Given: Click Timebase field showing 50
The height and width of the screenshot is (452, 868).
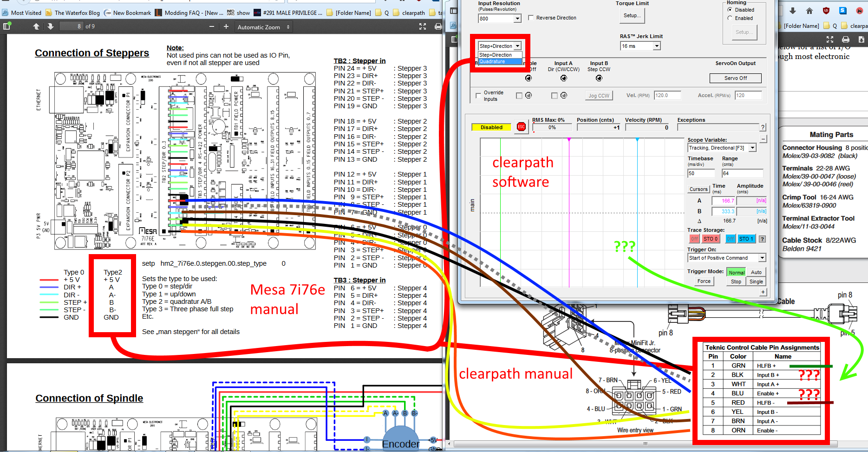Looking at the screenshot, I should (x=701, y=173).
